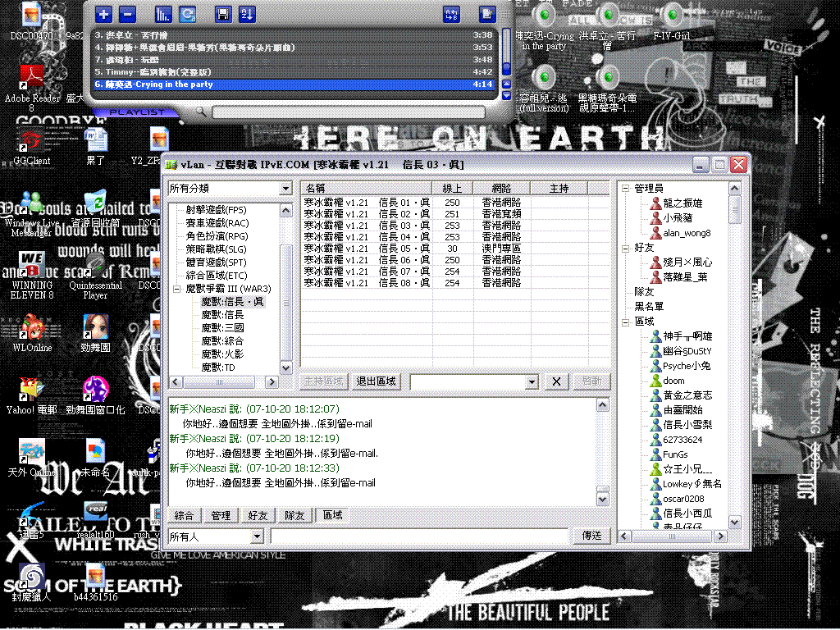Open the Windows Live Messenger desktop icon

click(32, 202)
